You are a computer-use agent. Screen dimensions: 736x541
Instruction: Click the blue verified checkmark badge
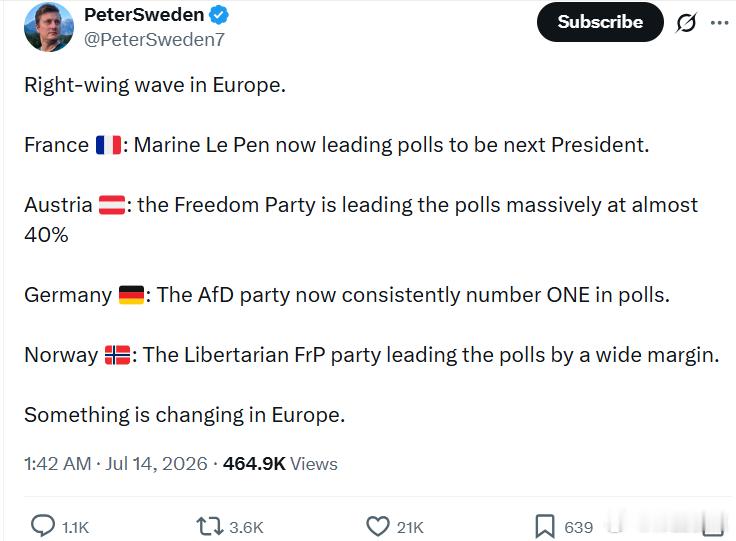click(x=219, y=15)
